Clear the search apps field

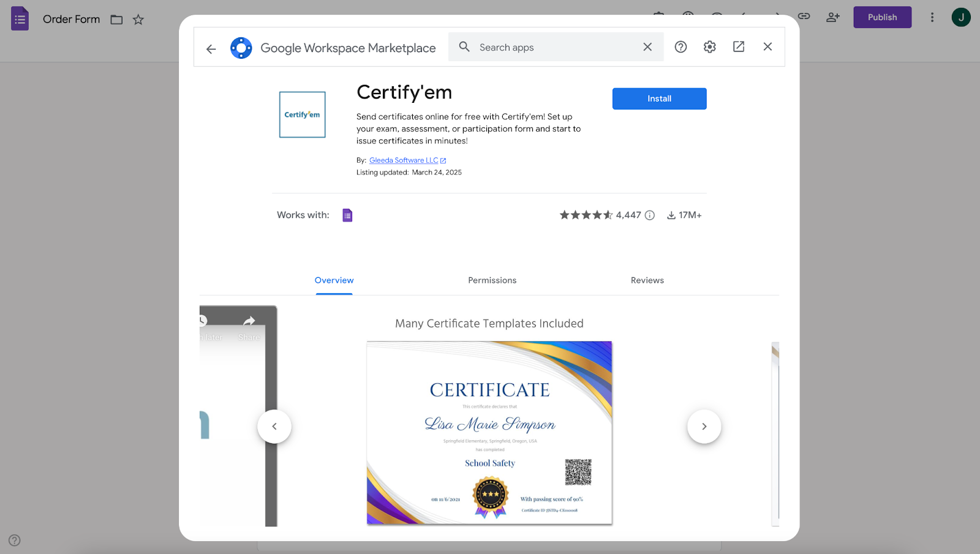pos(647,47)
